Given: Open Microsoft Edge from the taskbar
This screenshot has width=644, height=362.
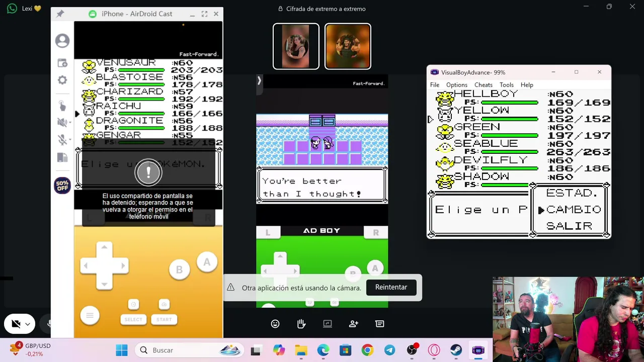Looking at the screenshot, I should pos(323,350).
